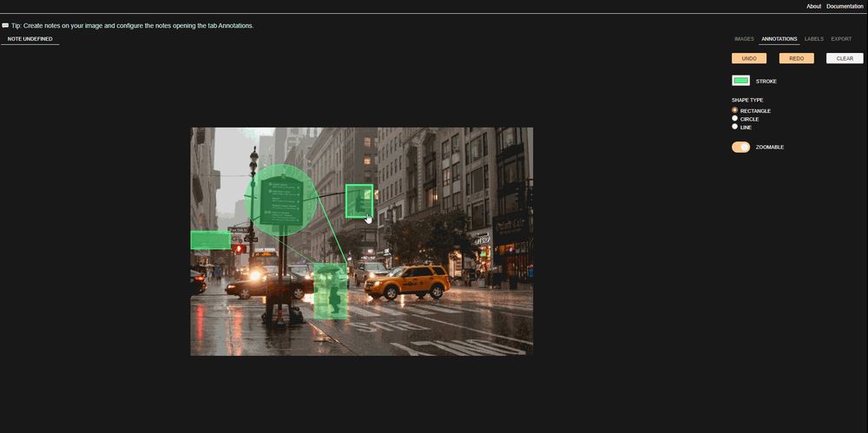Switch to the IMAGES tab
This screenshot has height=433, width=868.
744,39
